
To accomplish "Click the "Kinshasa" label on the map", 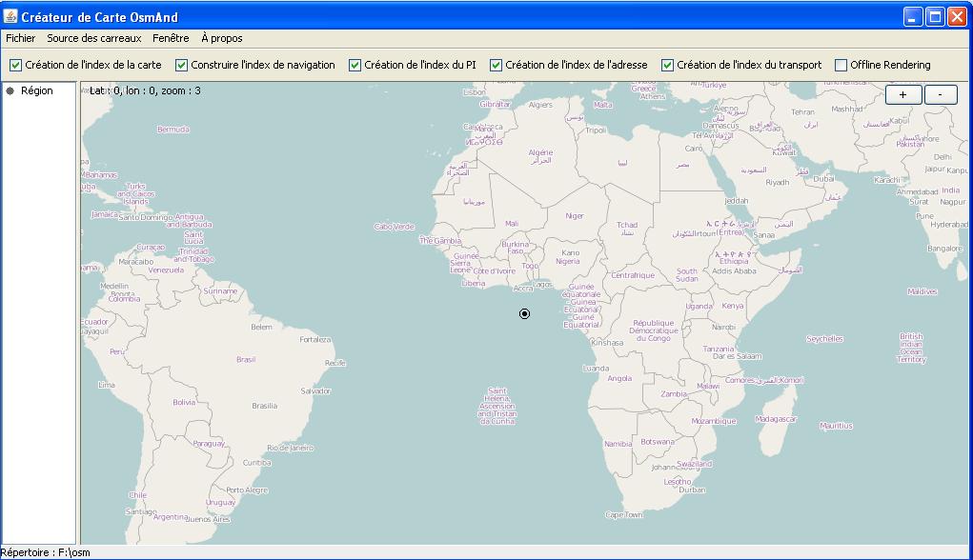I will tap(607, 343).
